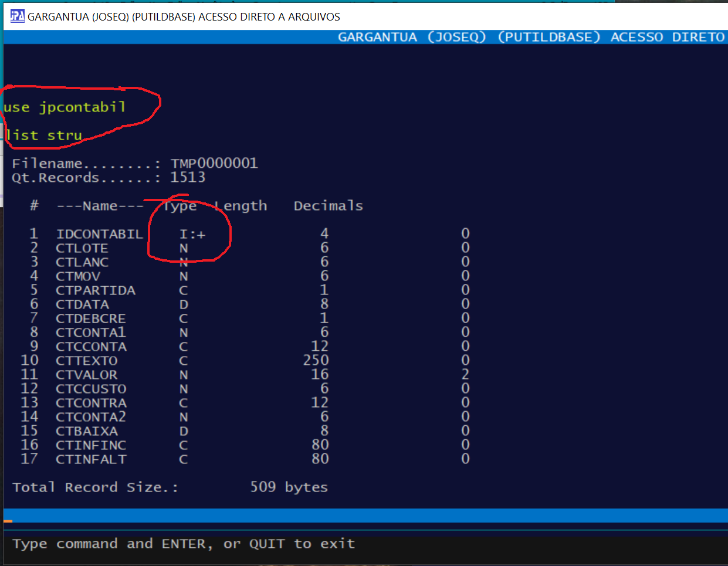Select field name CTCONTA2
Image resolution: width=728 pixels, height=566 pixels.
91,417
